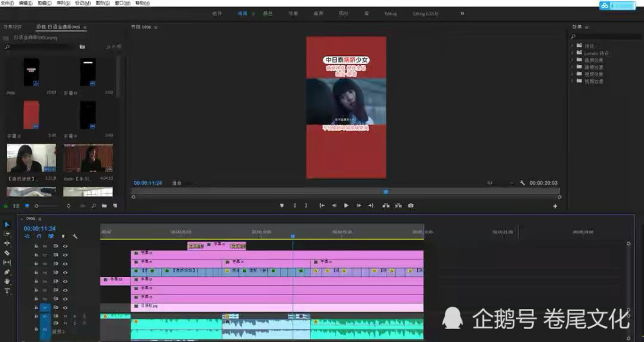The width and height of the screenshot is (644, 342).
Task: Switch to the Editing (CS5.5) workspace
Action: 426,14
